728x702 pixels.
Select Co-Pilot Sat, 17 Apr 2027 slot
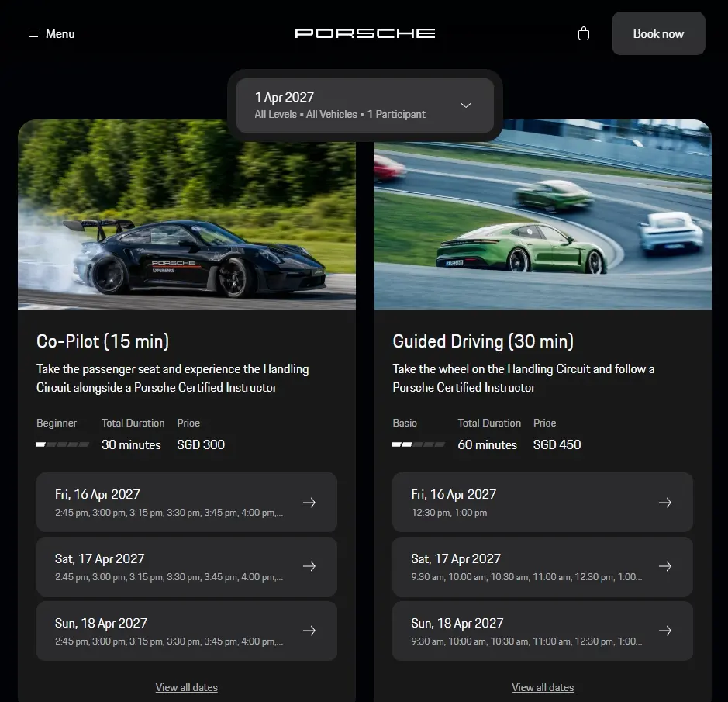click(187, 566)
